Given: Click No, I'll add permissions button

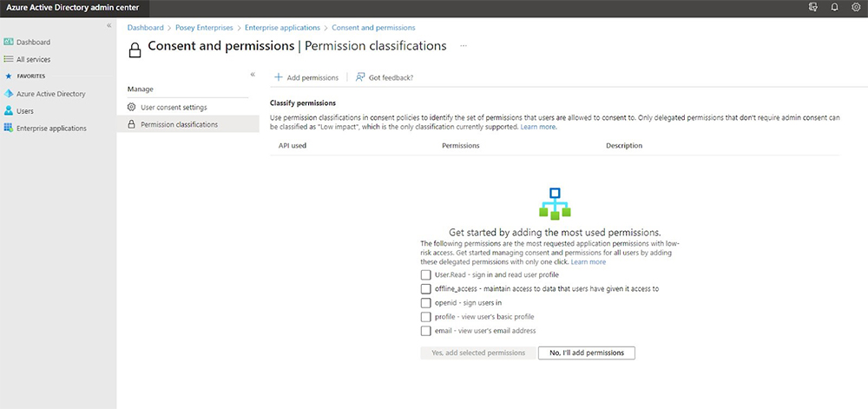Looking at the screenshot, I should click(x=586, y=353).
